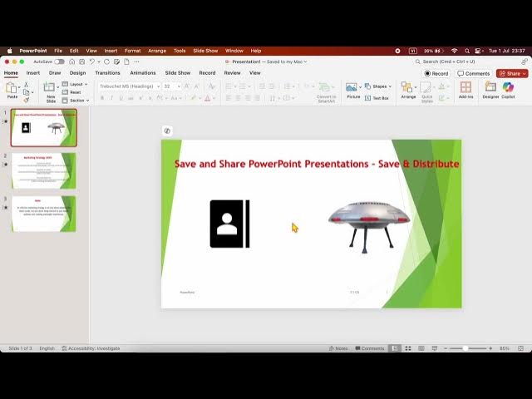Click the Paste clipboard icon
Screen dimensions: 532x399
[12, 89]
